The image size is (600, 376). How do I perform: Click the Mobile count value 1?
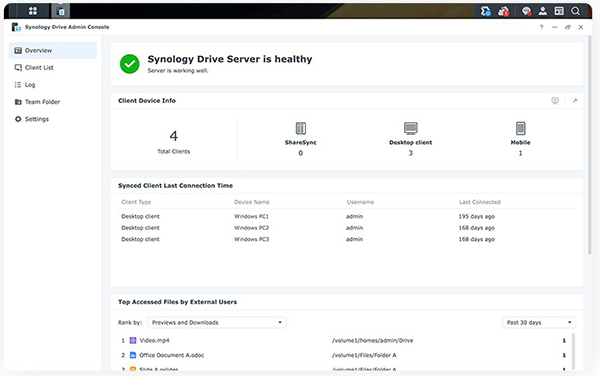coord(520,153)
